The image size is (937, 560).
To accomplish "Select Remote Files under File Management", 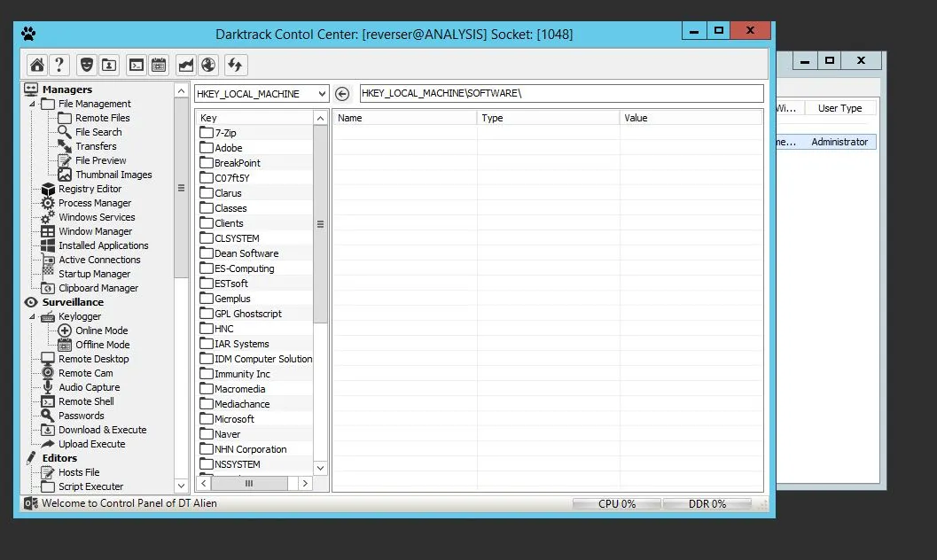I will [x=102, y=118].
